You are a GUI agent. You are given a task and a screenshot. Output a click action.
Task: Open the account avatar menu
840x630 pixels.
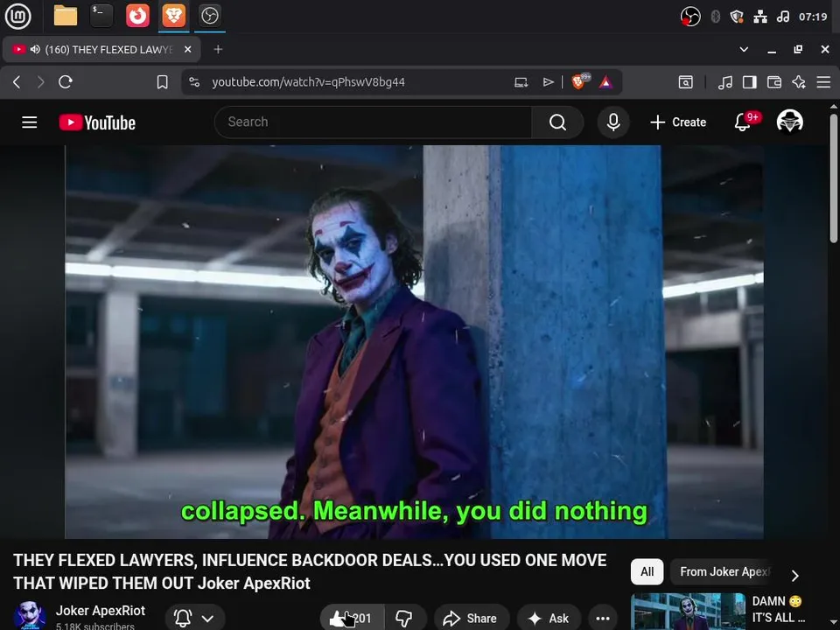pos(789,122)
